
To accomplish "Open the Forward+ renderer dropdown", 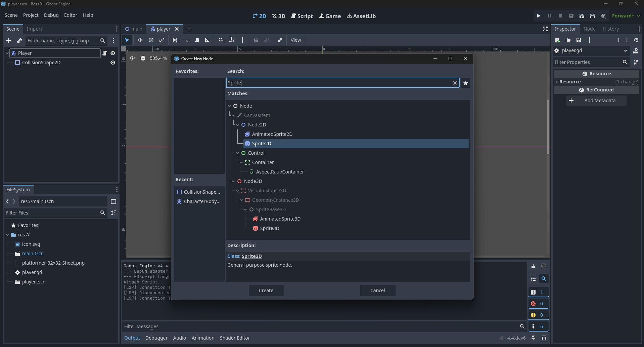I will (x=626, y=16).
